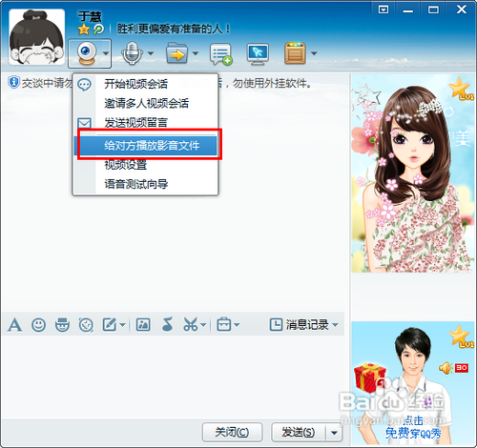The width and height of the screenshot is (477, 448).
Task: Take screenshot with scissors icon
Action: tap(190, 325)
